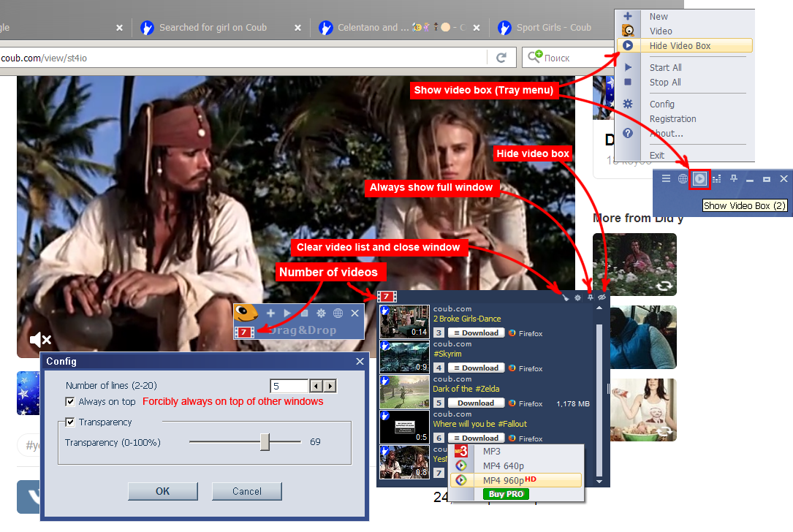793x532 pixels.
Task: Click the number 3 badge for 2 Broke Girls-Dance
Action: point(439,332)
